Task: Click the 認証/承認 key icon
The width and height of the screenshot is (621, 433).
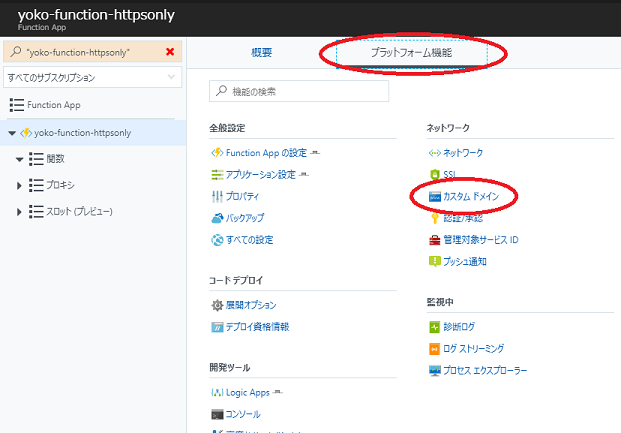Action: [434, 218]
